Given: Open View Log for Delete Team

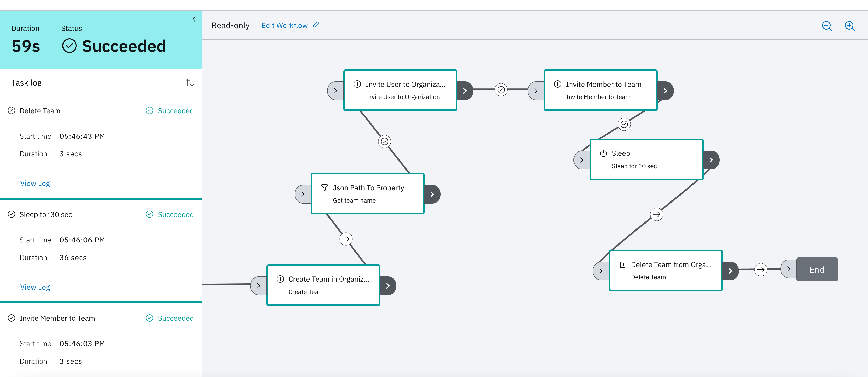Looking at the screenshot, I should 35,183.
